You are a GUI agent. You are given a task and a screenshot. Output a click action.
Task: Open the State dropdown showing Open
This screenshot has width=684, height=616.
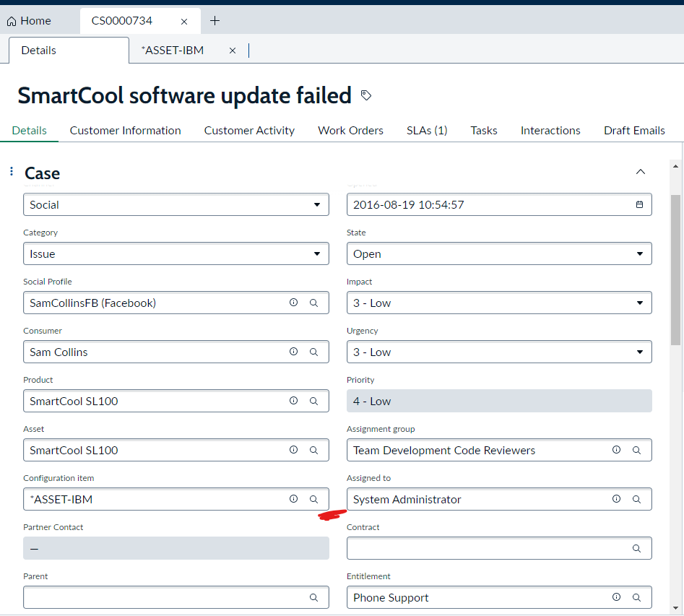(x=500, y=253)
